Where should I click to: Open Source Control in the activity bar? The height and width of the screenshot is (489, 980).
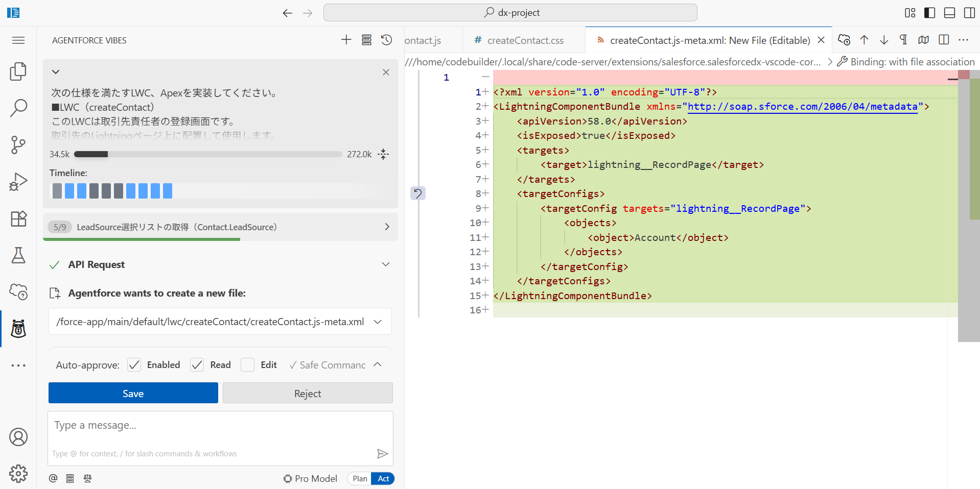point(18,145)
